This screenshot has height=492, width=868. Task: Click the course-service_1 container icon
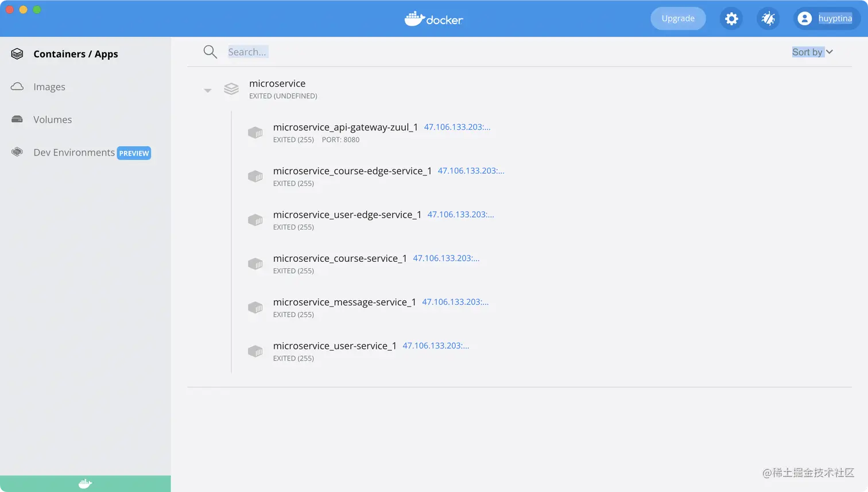[x=255, y=264]
